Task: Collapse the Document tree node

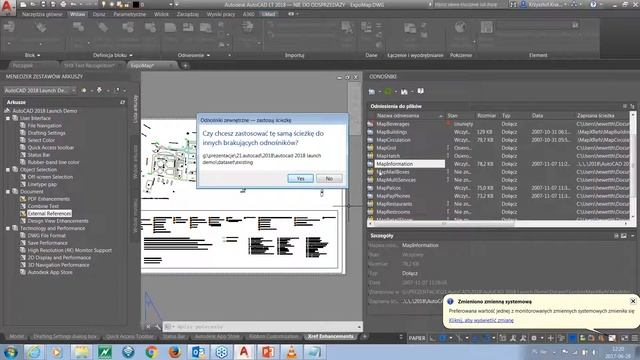Action: 8,192
